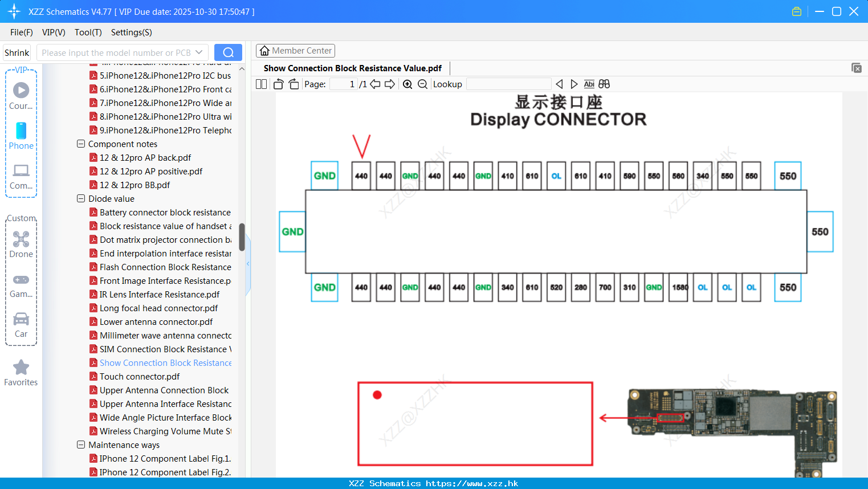Click the yellow VIP gift icon in title bar
The width and height of the screenshot is (868, 489).
pyautogui.click(x=797, y=11)
